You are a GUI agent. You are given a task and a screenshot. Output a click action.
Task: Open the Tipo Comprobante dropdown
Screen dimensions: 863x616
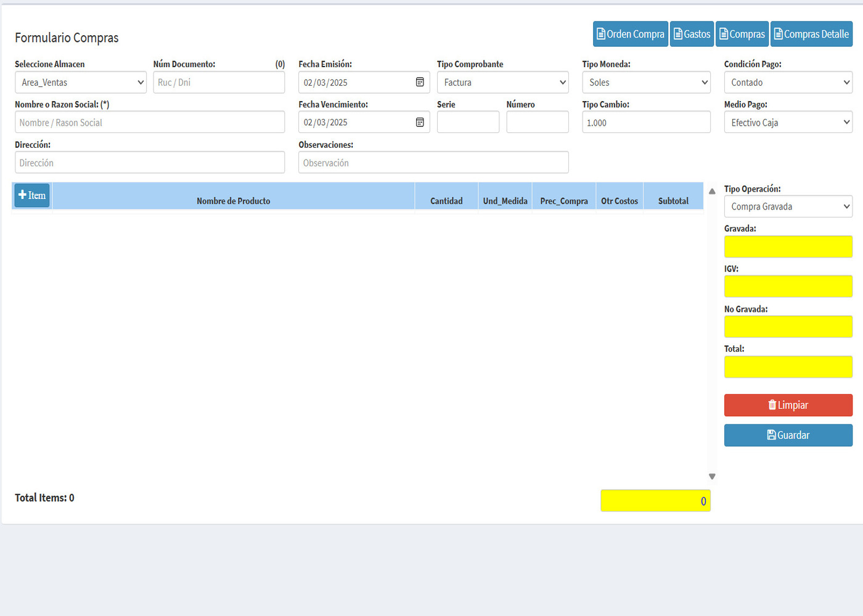(x=502, y=83)
